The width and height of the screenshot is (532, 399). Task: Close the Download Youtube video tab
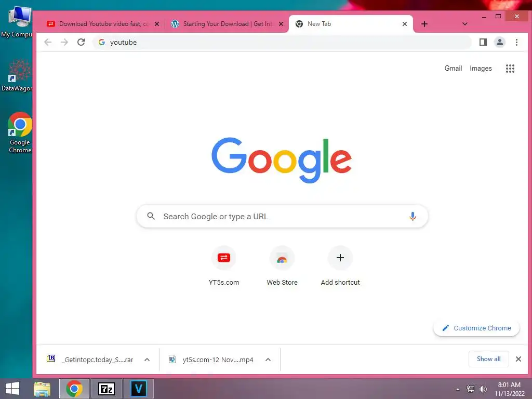point(157,24)
